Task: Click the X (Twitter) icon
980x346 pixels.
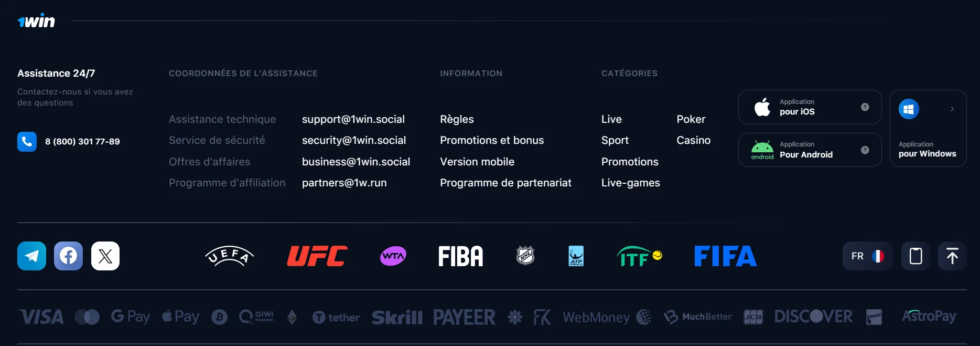Action: click(105, 256)
